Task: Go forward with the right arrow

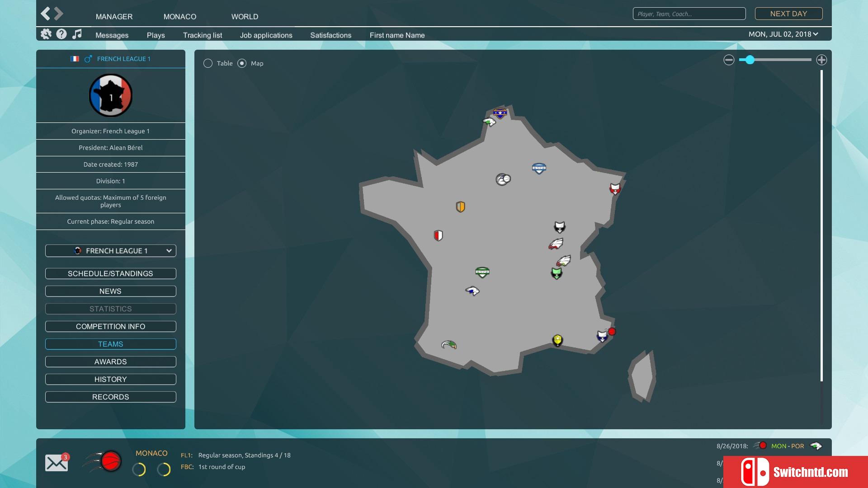Action: click(x=59, y=14)
